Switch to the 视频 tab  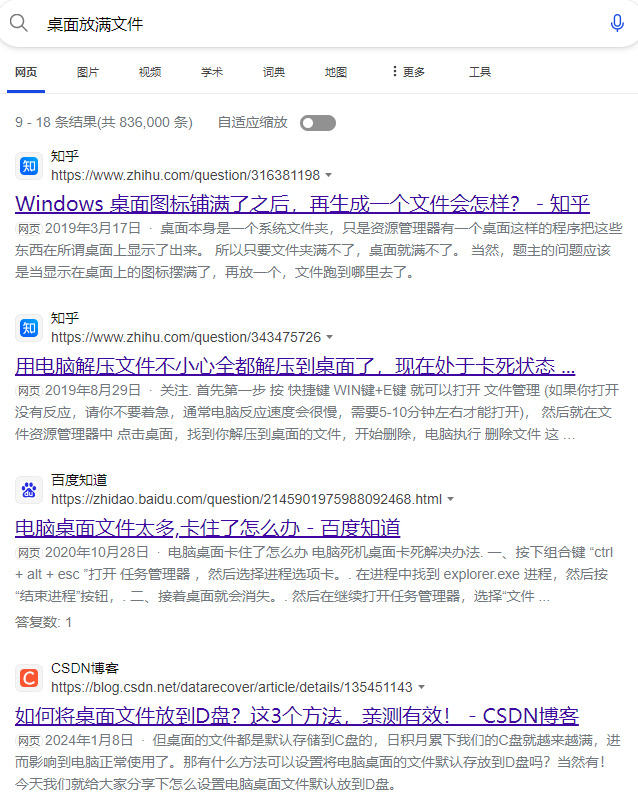(150, 72)
